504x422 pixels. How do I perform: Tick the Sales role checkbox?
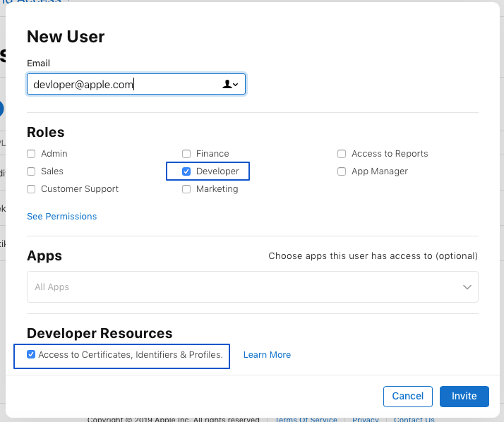[x=31, y=171]
